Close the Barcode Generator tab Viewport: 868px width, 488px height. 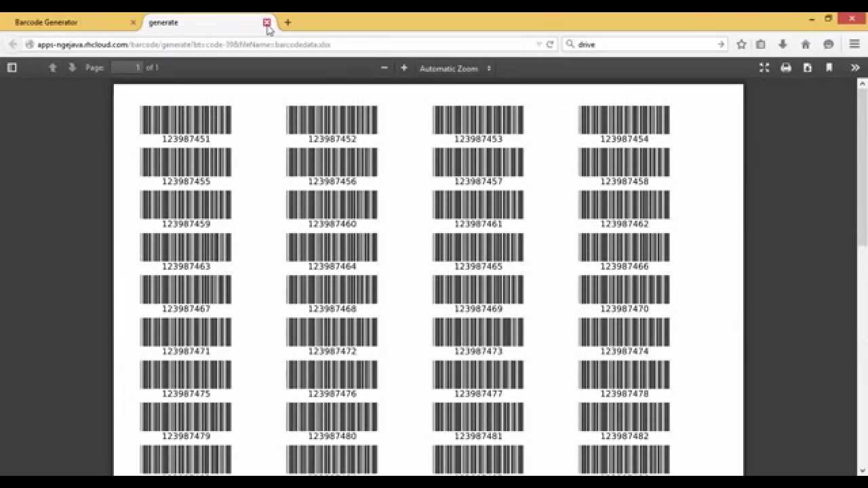(x=133, y=22)
